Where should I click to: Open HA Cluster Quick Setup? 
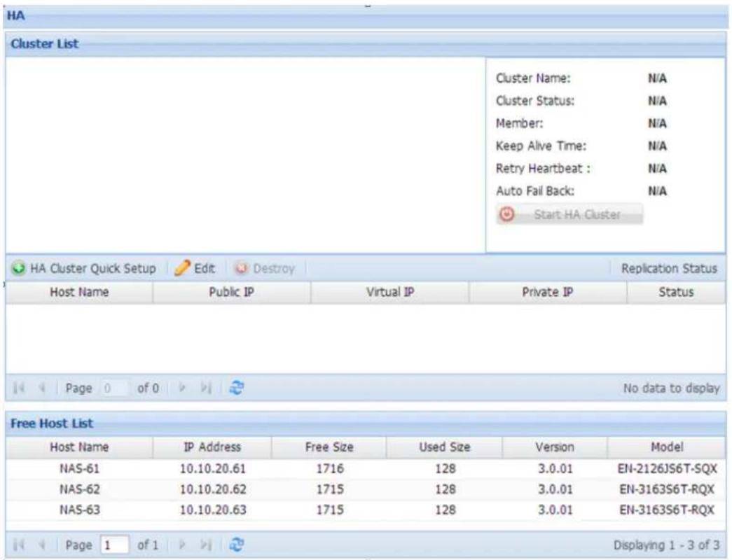tap(84, 268)
